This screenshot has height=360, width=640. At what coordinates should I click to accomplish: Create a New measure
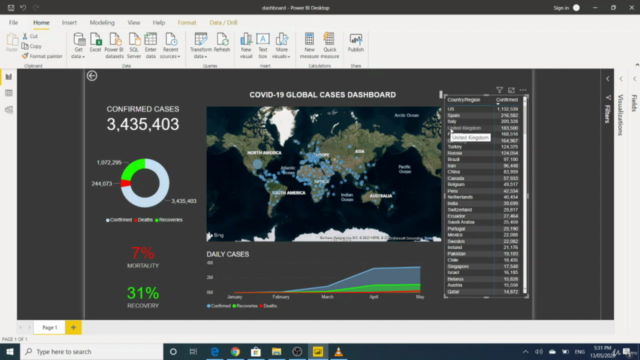309,45
